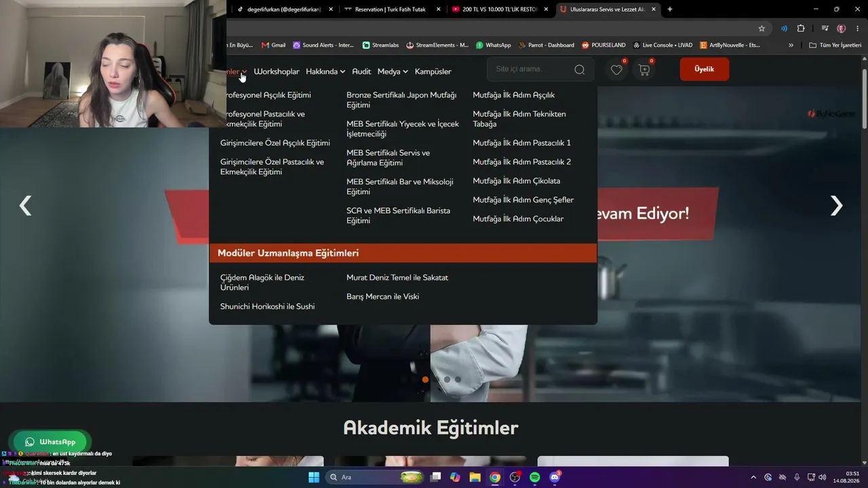This screenshot has height=488, width=868.
Task: Open a new browser tab
Action: 670,9
